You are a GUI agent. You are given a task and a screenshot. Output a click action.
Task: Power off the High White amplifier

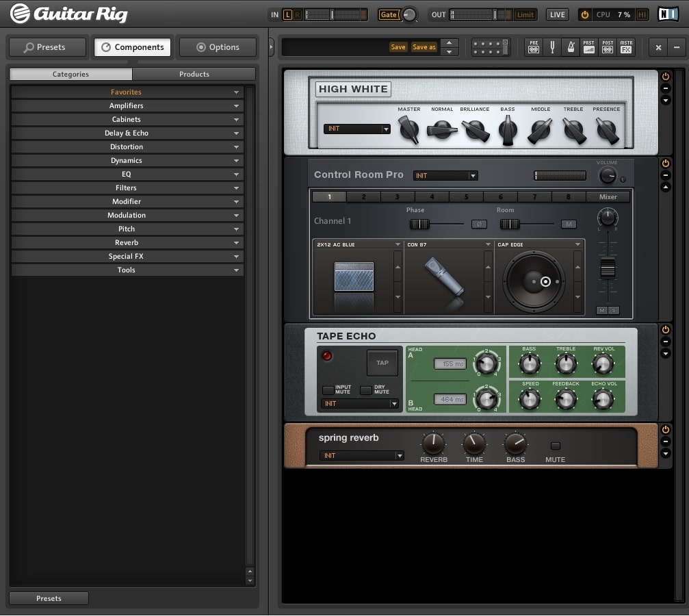[666, 76]
